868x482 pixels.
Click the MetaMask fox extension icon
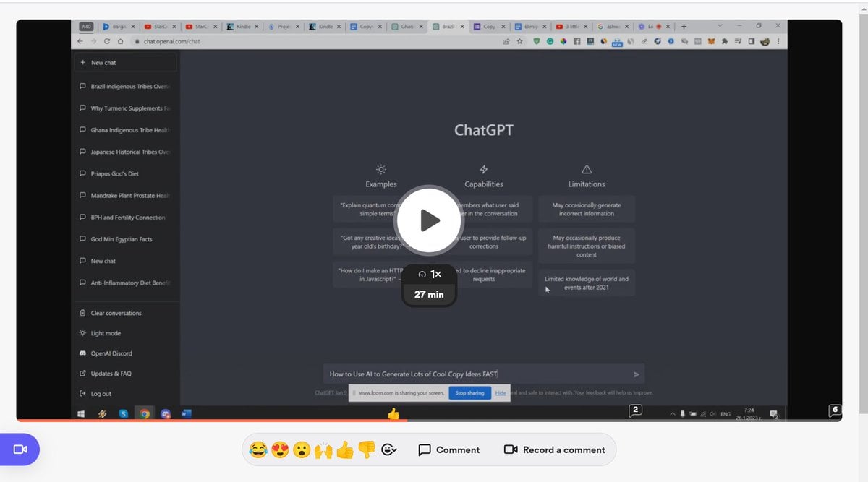point(712,41)
